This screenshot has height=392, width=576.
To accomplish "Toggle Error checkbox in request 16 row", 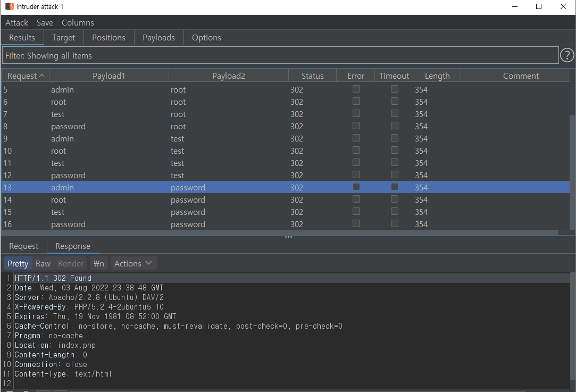I will [x=356, y=223].
